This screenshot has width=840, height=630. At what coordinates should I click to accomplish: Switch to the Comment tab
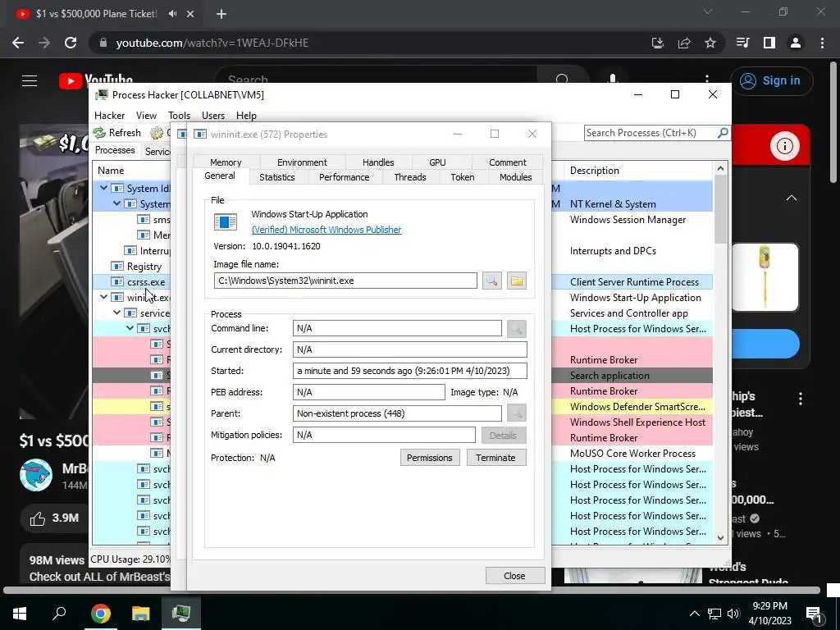click(507, 162)
